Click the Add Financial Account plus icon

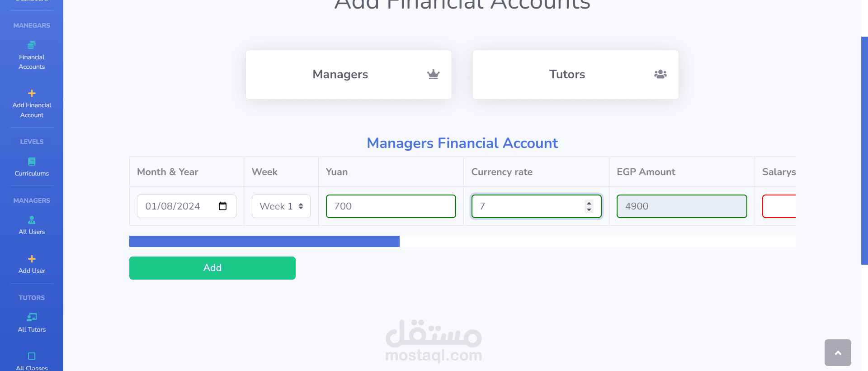coord(32,93)
